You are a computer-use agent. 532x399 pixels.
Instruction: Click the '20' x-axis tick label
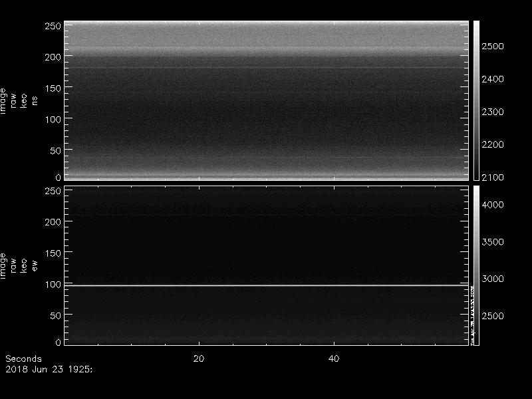point(199,358)
